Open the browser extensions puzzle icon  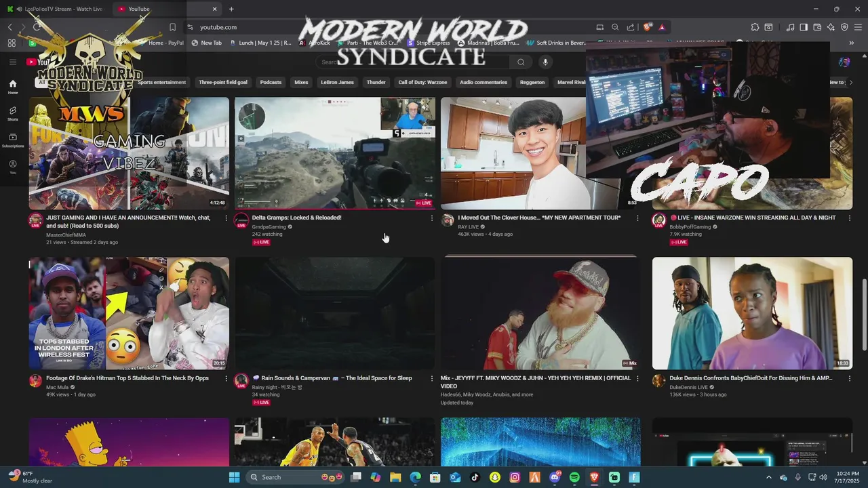(755, 27)
